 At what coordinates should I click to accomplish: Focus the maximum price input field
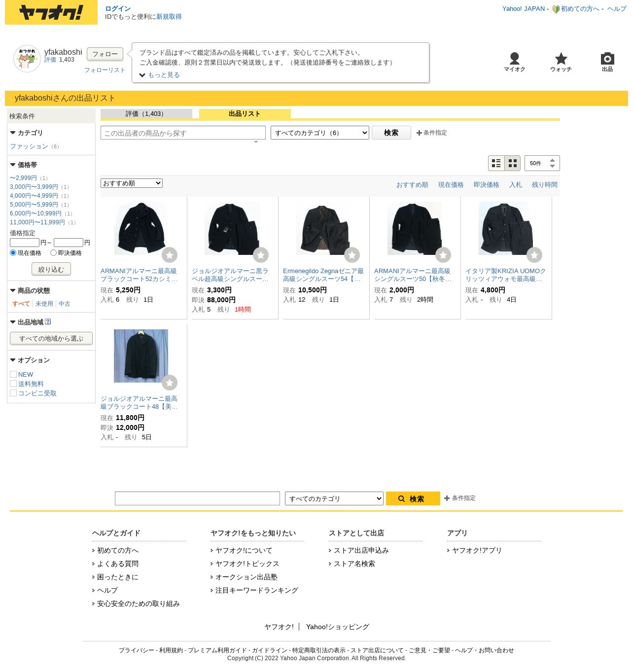click(x=69, y=243)
